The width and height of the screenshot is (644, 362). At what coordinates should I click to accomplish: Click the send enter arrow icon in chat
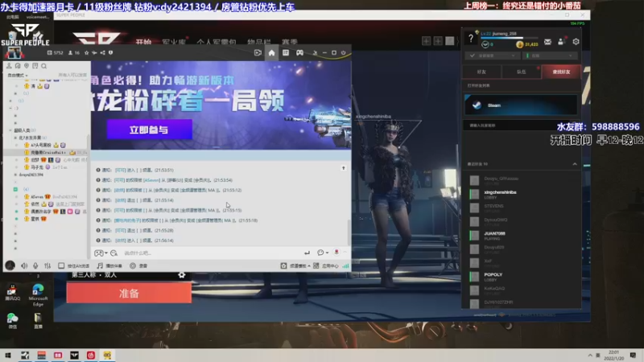(x=307, y=253)
